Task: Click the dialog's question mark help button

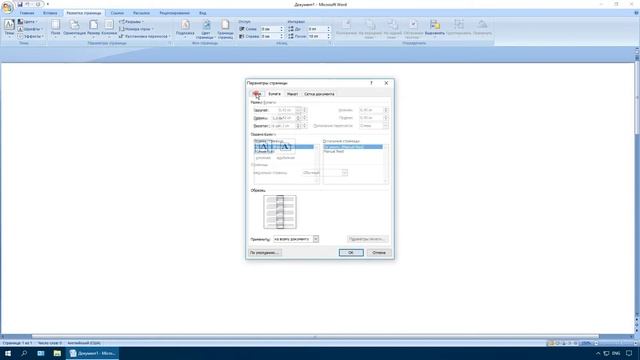Action: [x=371, y=83]
